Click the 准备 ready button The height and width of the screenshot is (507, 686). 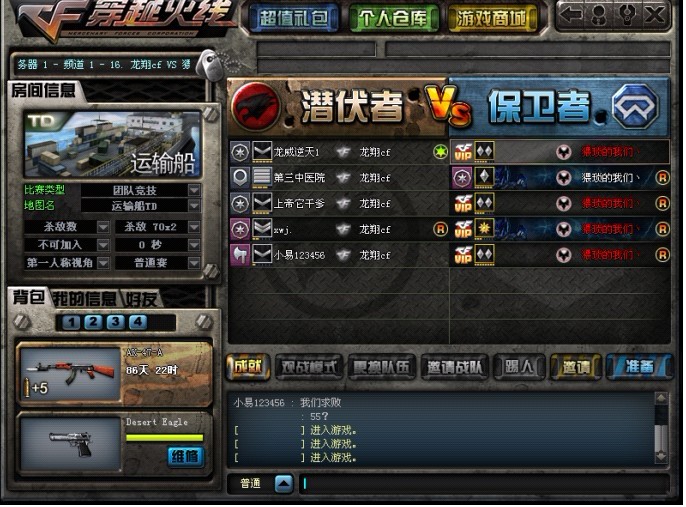[639, 367]
